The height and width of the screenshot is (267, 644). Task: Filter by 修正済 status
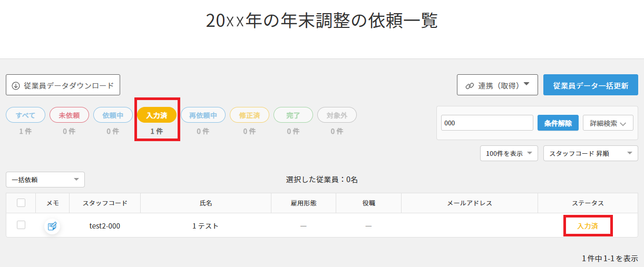(x=249, y=115)
